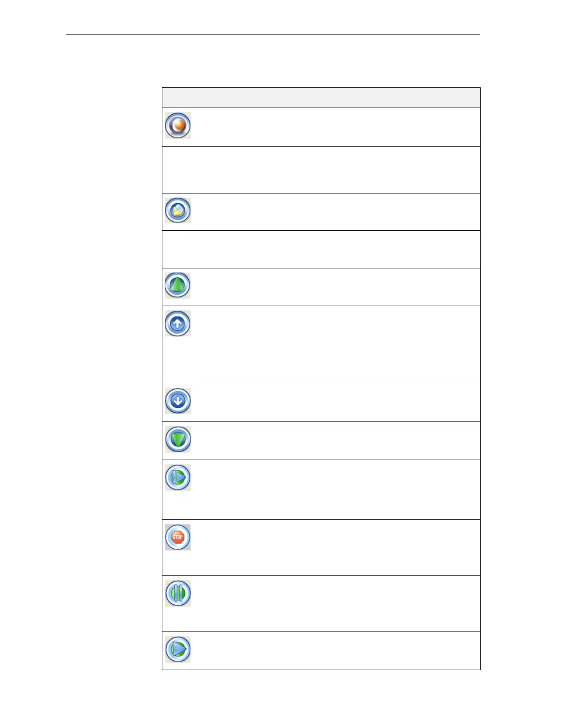Viewport: 563px width, 728px height.
Task: Click the red STOP sign icon
Action: (178, 537)
